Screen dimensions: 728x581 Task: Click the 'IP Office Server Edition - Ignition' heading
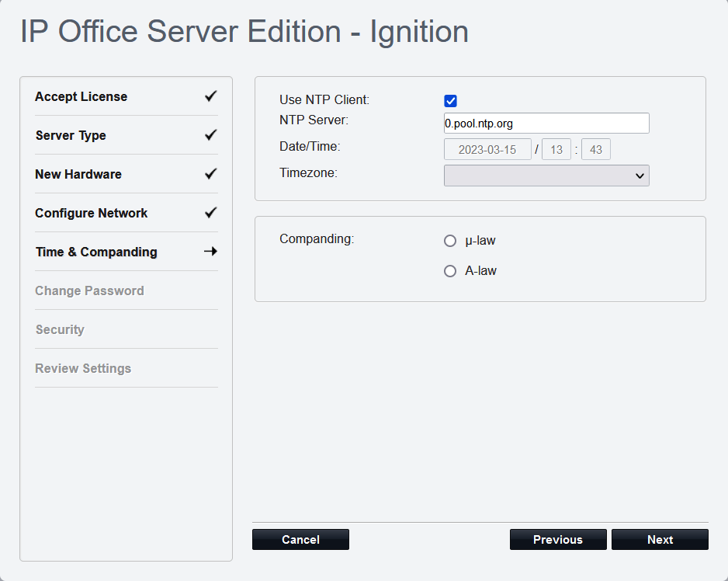pyautogui.click(x=244, y=32)
